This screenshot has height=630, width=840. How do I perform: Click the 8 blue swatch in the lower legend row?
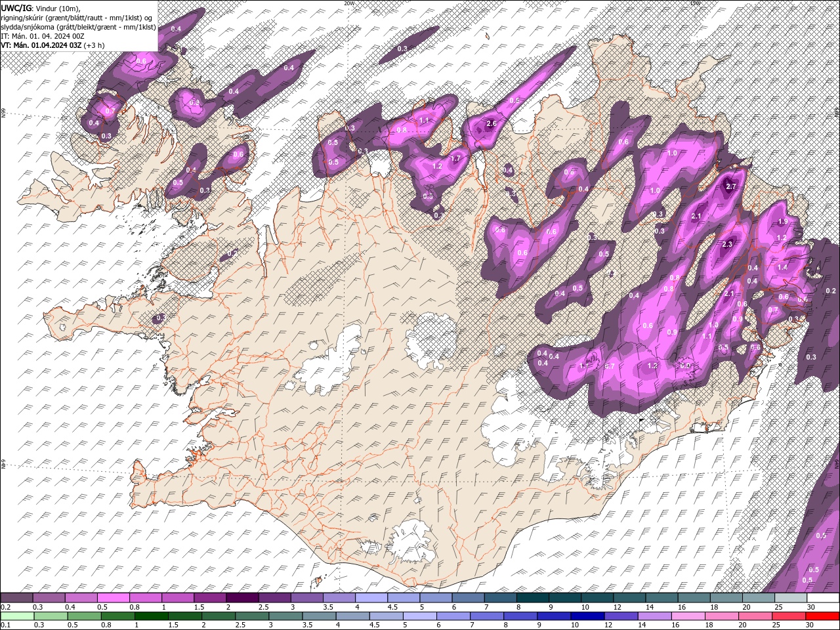tap(520, 616)
